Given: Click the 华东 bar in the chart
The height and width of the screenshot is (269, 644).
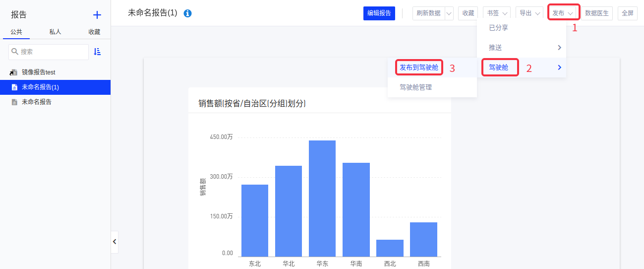Looking at the screenshot, I should 322,199.
